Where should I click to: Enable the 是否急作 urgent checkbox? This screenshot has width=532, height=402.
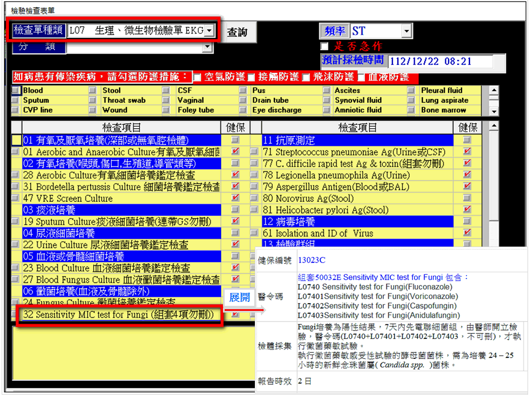[x=324, y=46]
